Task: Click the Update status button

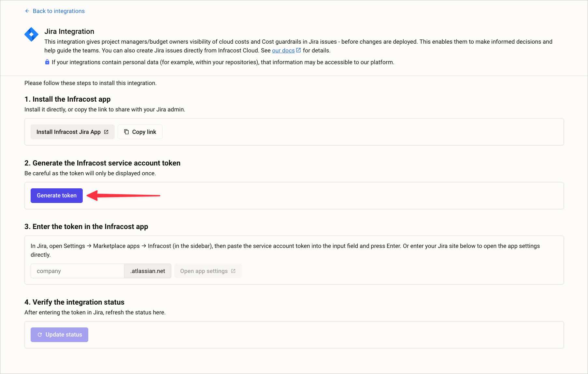Action: coord(59,335)
